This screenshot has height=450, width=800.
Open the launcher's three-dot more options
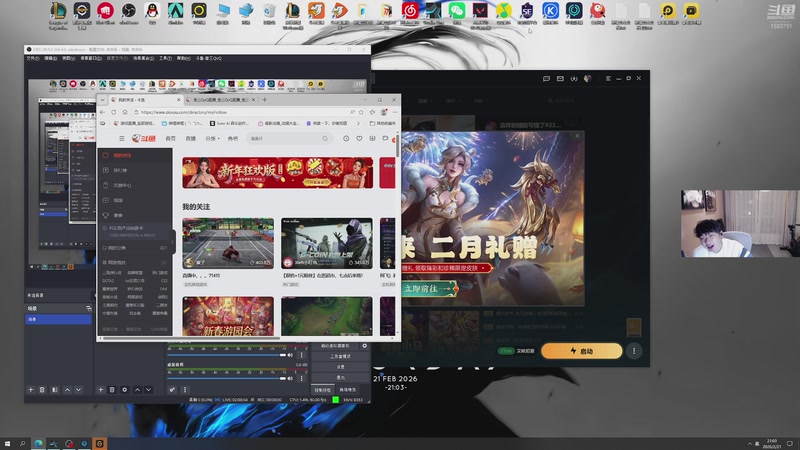633,351
